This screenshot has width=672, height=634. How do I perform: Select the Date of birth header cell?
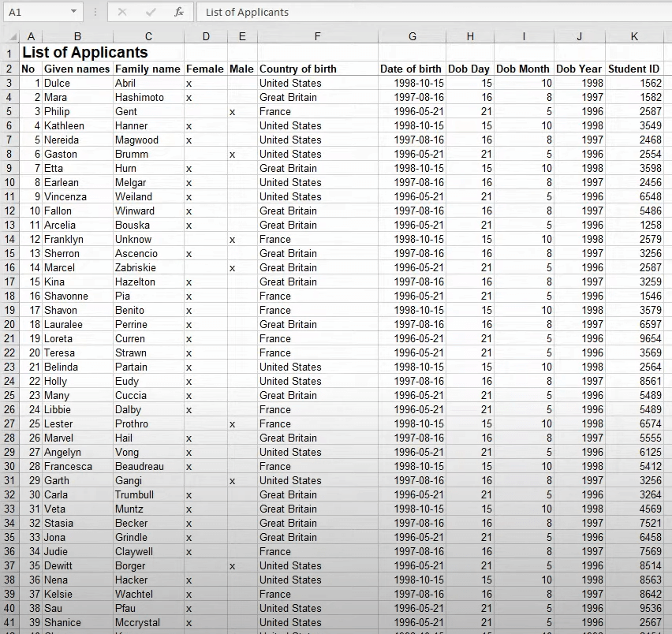(x=412, y=69)
